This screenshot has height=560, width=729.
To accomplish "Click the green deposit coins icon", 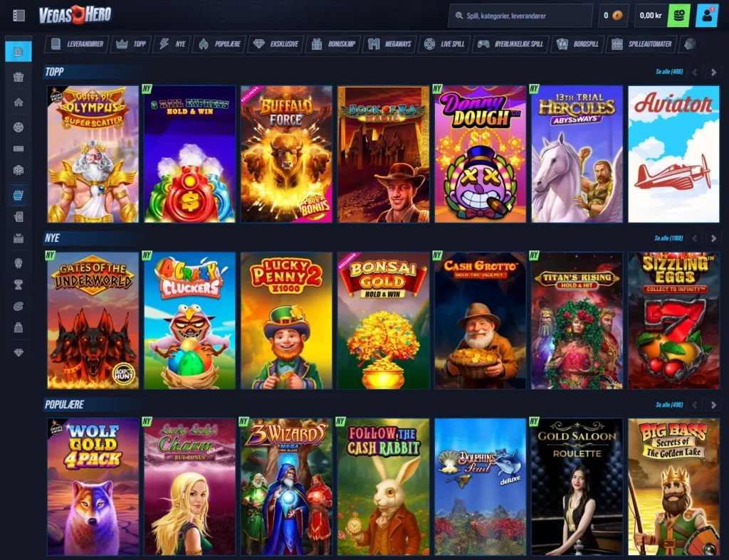I will pyautogui.click(x=678, y=16).
